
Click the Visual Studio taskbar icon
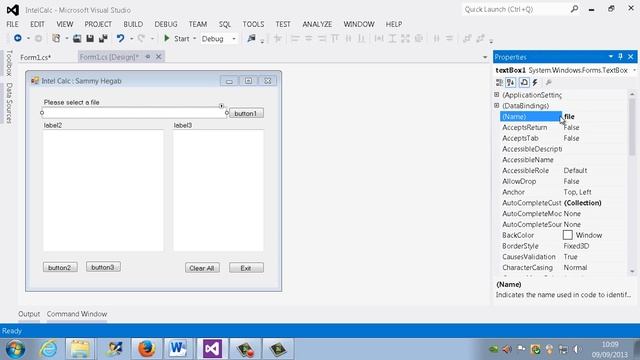(x=212, y=349)
